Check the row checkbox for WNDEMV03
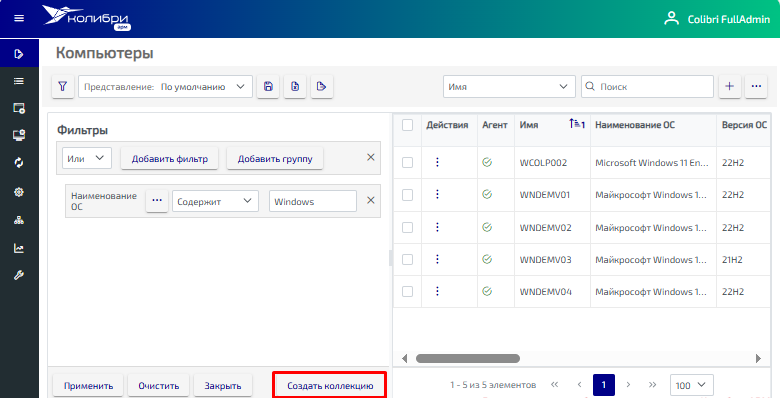This screenshot has height=398, width=780. 407,259
